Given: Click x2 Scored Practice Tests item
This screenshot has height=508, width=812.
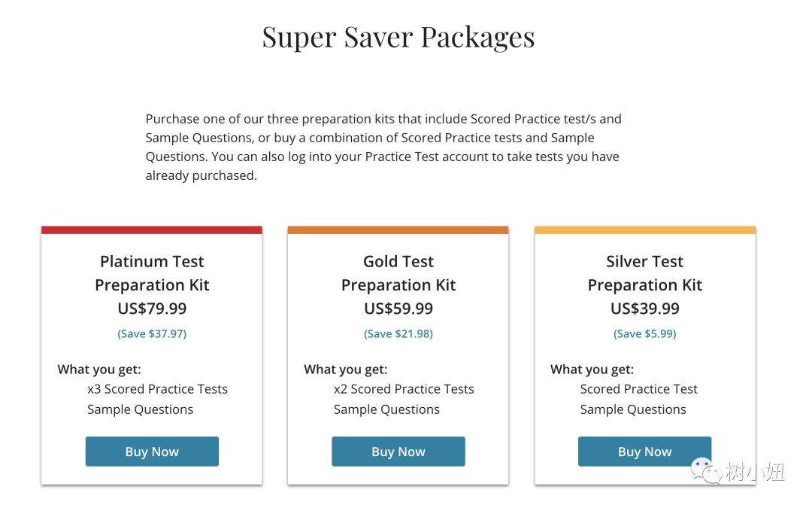Looking at the screenshot, I should pyautogui.click(x=404, y=389).
